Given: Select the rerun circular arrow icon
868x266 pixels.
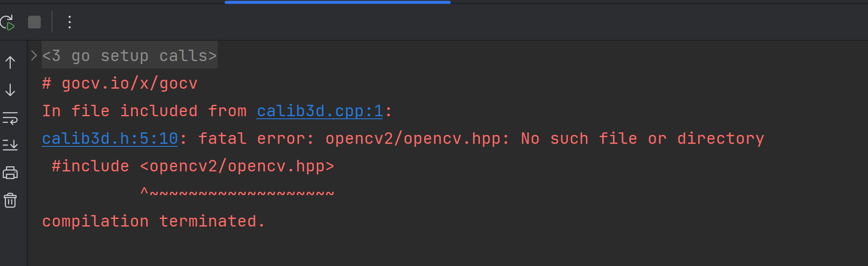Looking at the screenshot, I should 8,22.
